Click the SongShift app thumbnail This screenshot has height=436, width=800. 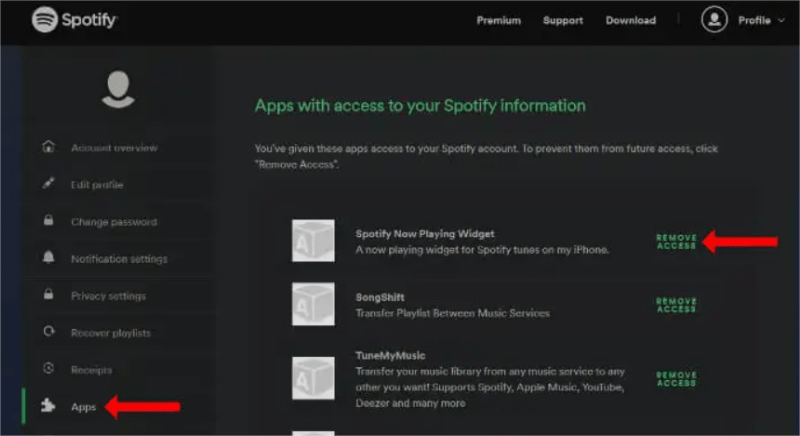313,304
